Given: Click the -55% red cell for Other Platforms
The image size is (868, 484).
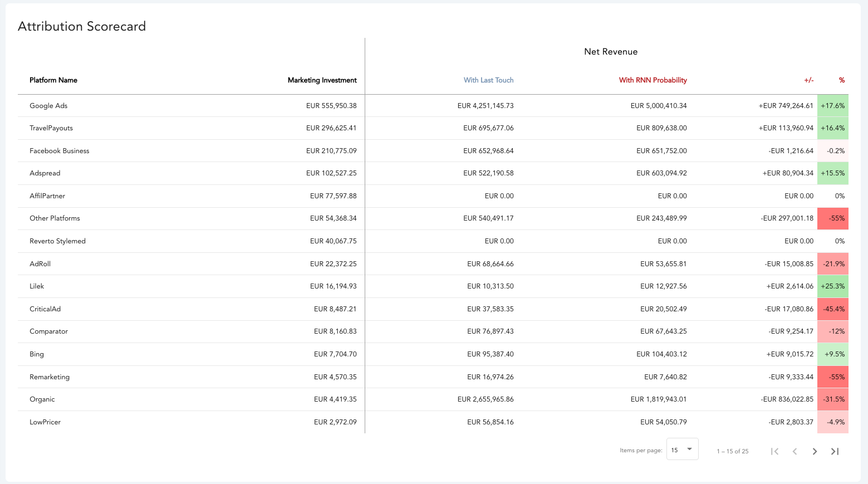Looking at the screenshot, I should coord(833,218).
